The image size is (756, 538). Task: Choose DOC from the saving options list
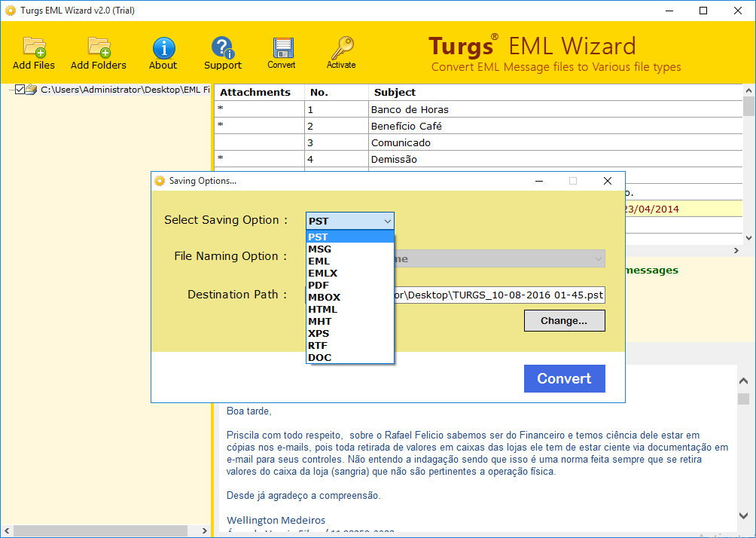tap(350, 358)
